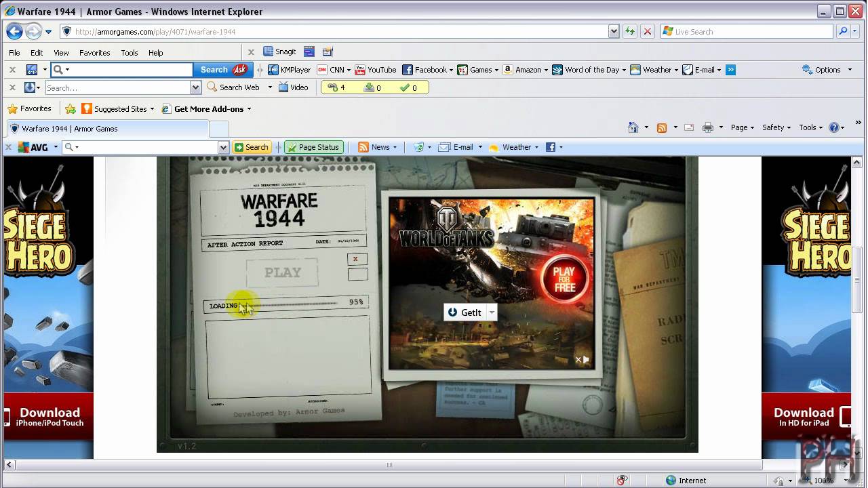Click the RSS Feeds icon
868x488 pixels.
[x=662, y=127]
